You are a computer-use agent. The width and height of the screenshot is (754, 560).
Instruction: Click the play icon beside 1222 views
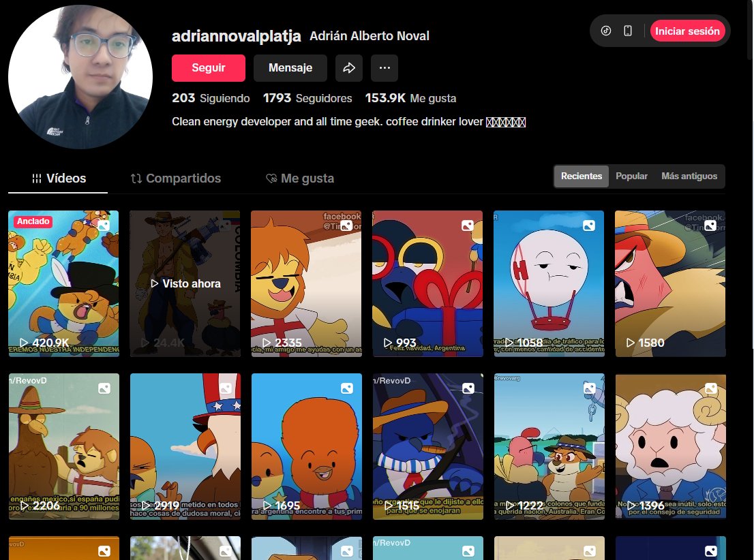click(510, 505)
